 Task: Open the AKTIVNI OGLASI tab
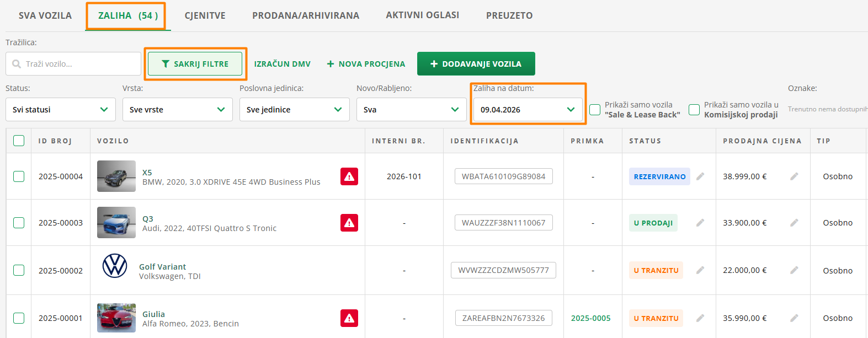click(x=422, y=15)
